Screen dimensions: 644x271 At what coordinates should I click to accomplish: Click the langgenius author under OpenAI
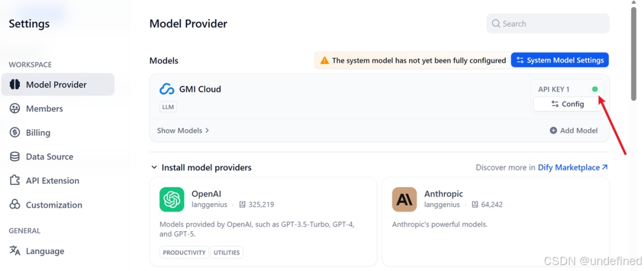point(209,204)
